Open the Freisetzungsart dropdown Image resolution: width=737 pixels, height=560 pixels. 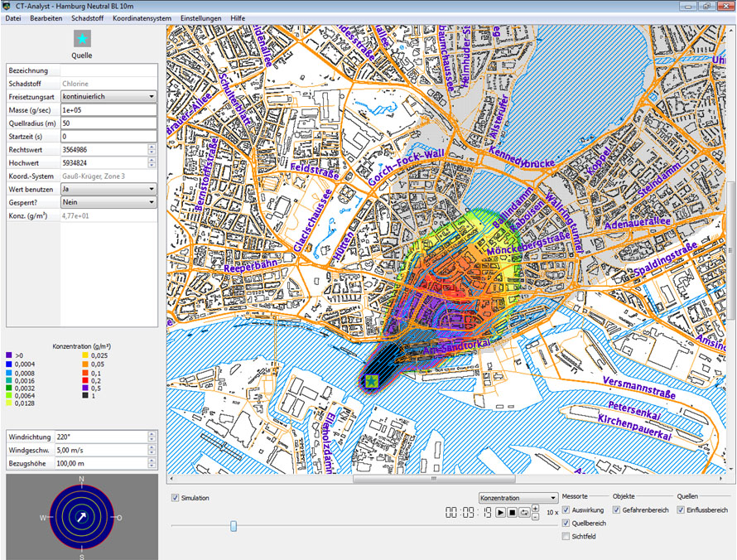tap(108, 97)
